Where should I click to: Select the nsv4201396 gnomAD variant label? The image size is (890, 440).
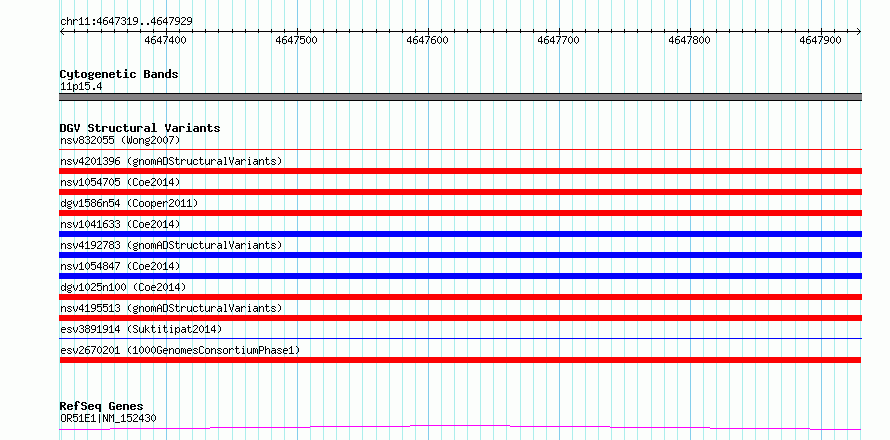(171, 161)
